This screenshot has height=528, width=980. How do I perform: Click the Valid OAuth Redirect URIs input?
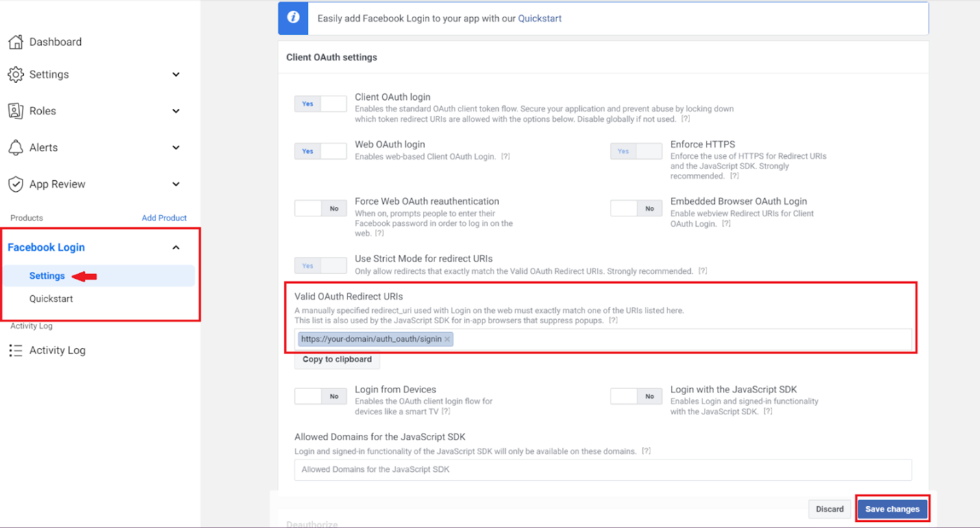(603, 339)
